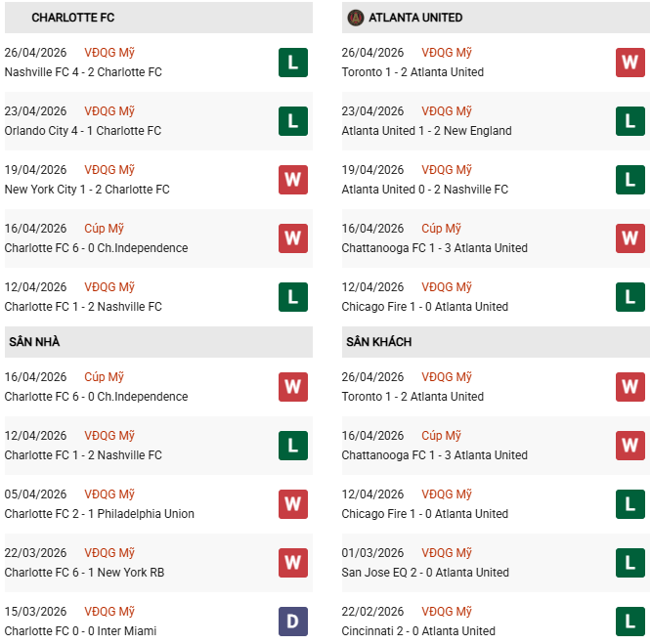Click win badge for Charlotte 6-1 New York RB
Viewport: 651px width, 644px height.
pyautogui.click(x=292, y=563)
